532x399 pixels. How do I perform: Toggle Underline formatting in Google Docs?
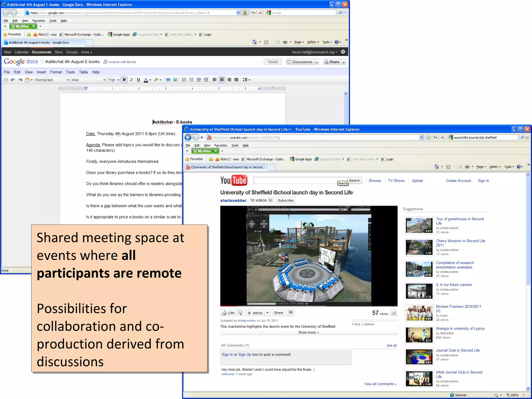[138, 80]
